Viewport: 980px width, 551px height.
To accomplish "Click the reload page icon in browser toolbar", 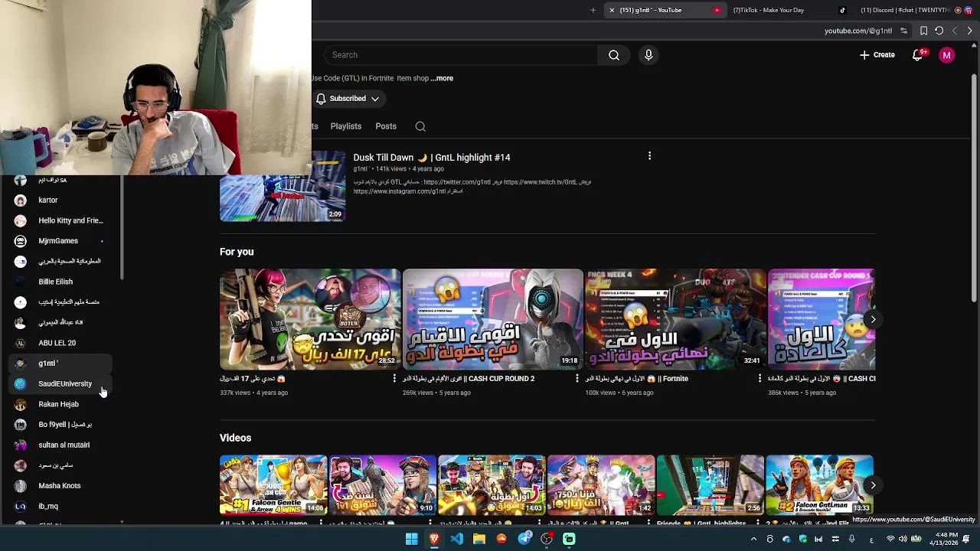I will pos(939,31).
